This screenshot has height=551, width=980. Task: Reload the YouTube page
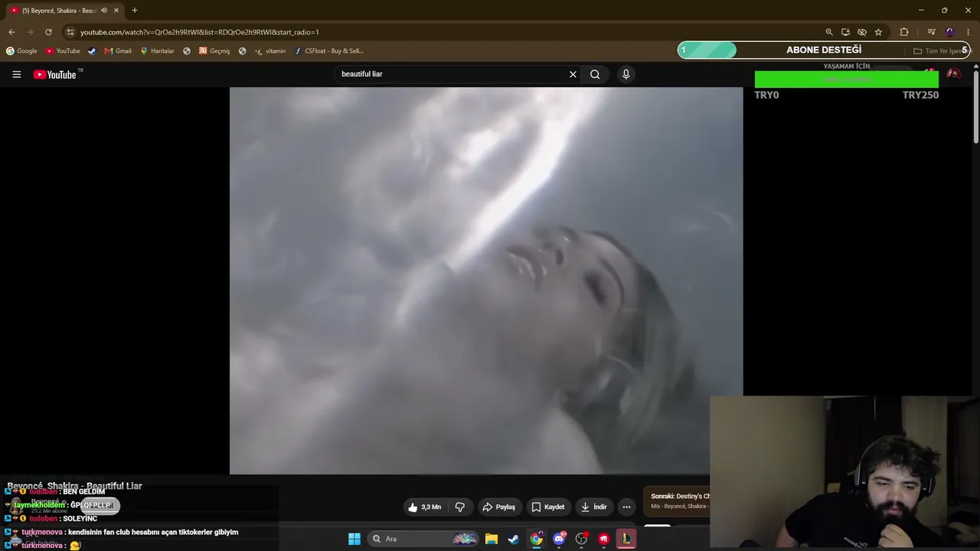[48, 32]
